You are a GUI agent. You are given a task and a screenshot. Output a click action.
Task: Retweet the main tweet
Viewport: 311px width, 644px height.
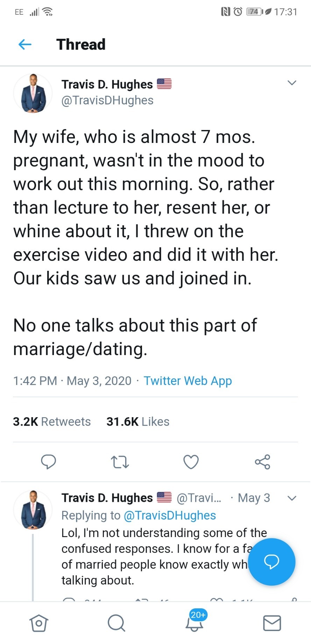click(120, 462)
